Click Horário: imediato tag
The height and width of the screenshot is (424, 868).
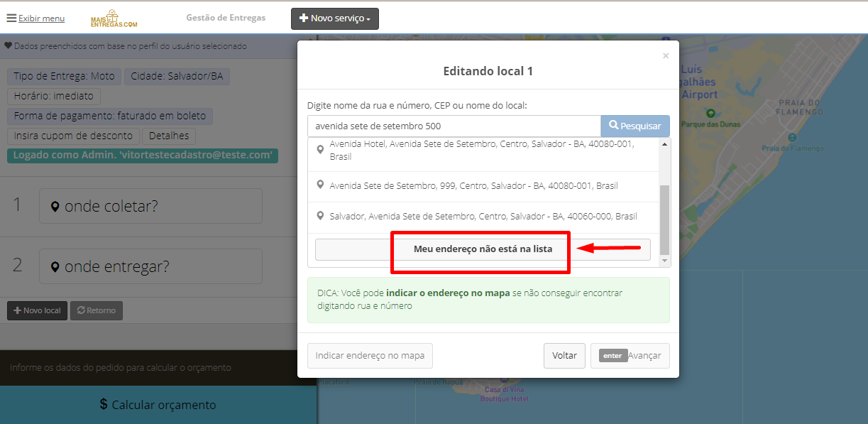coord(54,96)
